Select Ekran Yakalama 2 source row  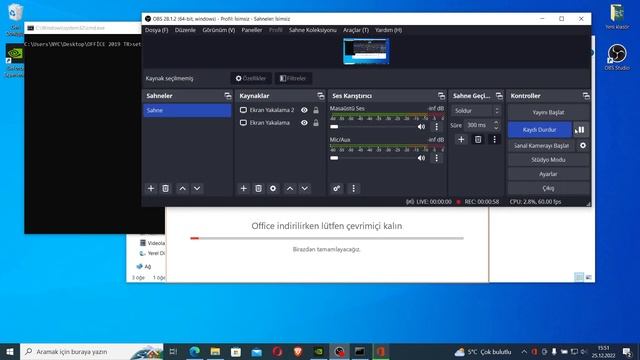[x=279, y=110]
